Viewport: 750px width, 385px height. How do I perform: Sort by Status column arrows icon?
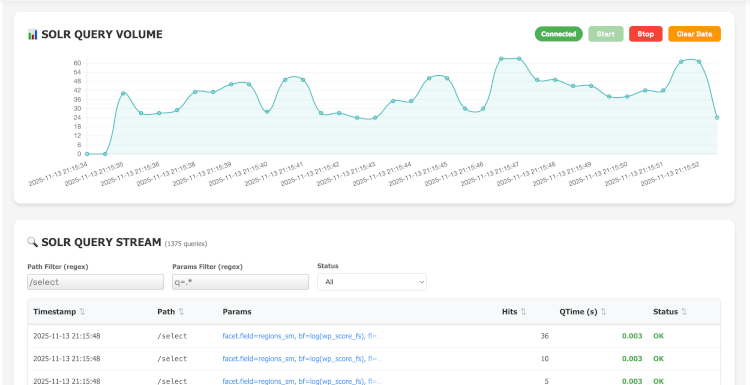tap(684, 312)
